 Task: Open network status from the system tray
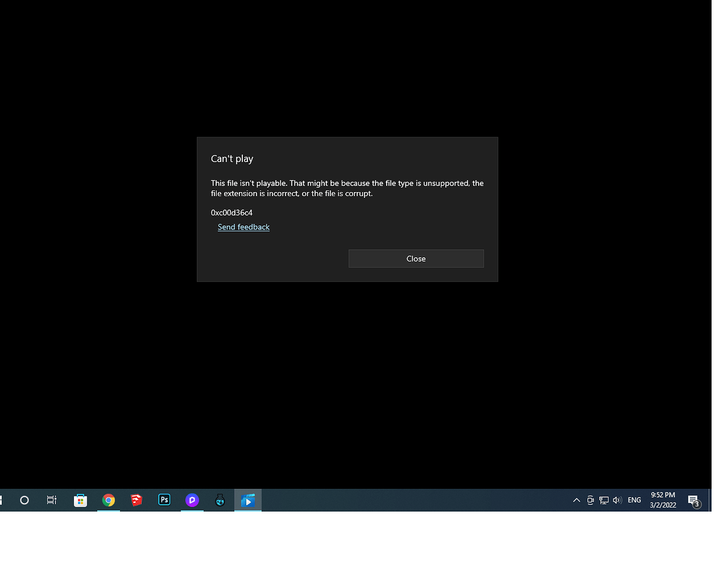pos(604,500)
